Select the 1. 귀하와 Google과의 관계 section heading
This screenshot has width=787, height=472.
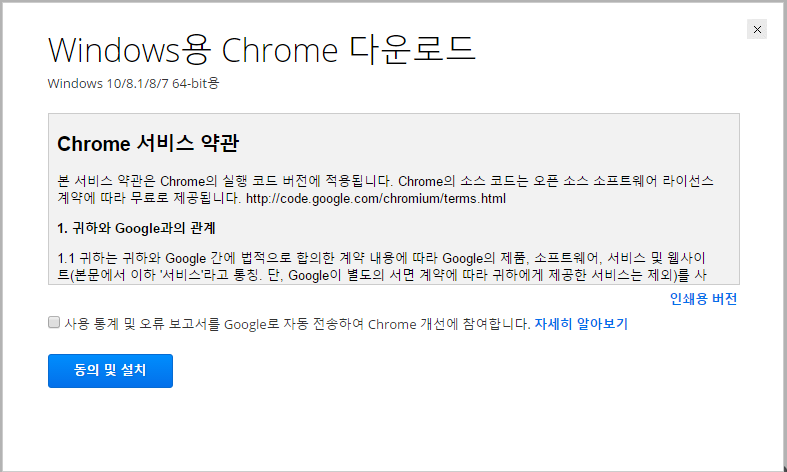coord(137,228)
